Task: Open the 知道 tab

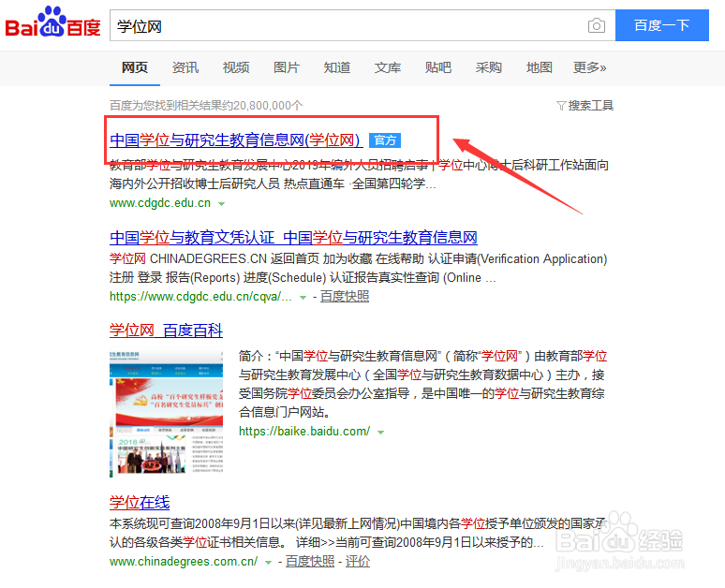Action: click(336, 67)
